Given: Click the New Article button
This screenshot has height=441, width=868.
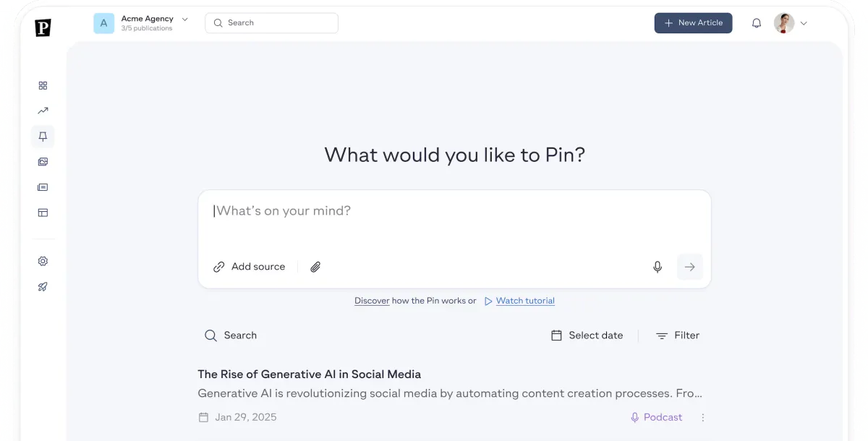Looking at the screenshot, I should pyautogui.click(x=693, y=23).
